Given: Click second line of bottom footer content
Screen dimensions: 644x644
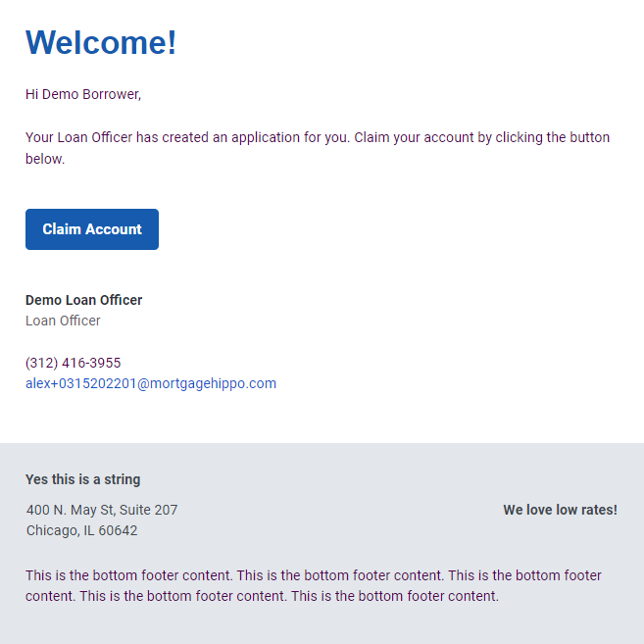Looking at the screenshot, I should tap(262, 596).
